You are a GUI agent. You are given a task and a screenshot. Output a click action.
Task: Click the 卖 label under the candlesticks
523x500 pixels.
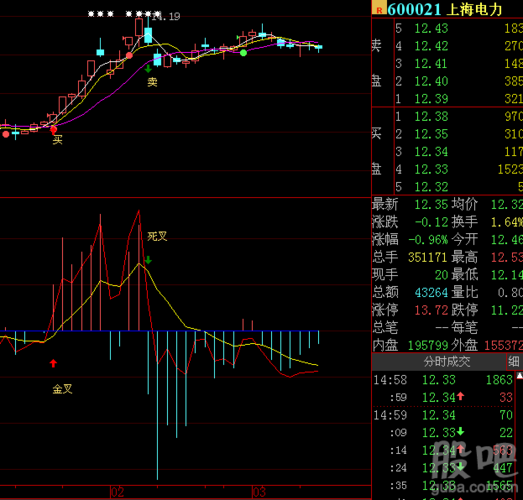(152, 82)
